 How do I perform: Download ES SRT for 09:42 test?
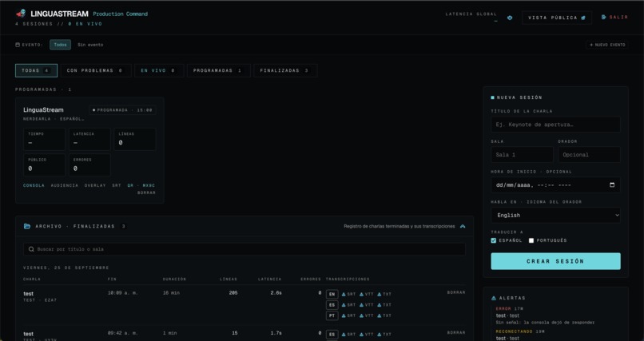tap(348, 335)
